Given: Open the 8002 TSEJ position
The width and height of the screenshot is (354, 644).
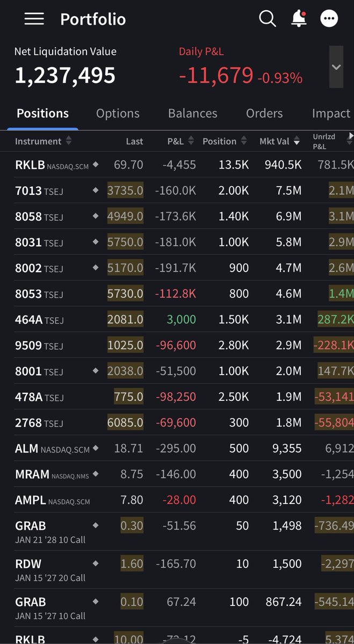Looking at the screenshot, I should click(x=177, y=268).
